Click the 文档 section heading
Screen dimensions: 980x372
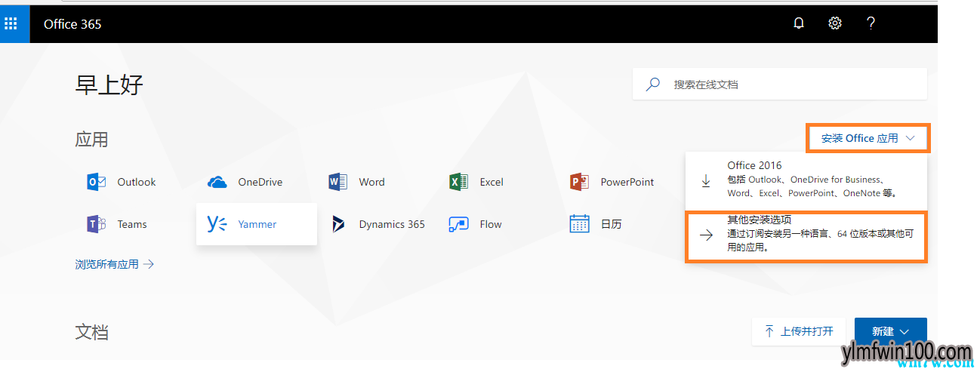pos(91,332)
